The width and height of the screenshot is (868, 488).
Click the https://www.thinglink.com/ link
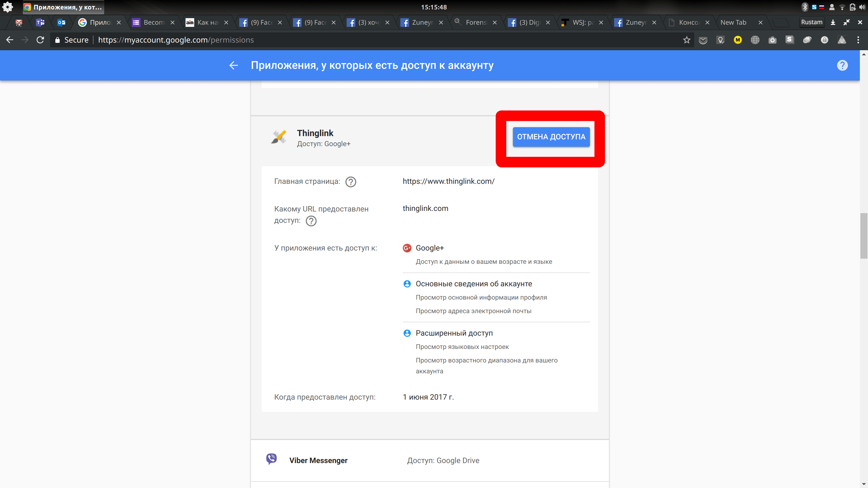(448, 181)
